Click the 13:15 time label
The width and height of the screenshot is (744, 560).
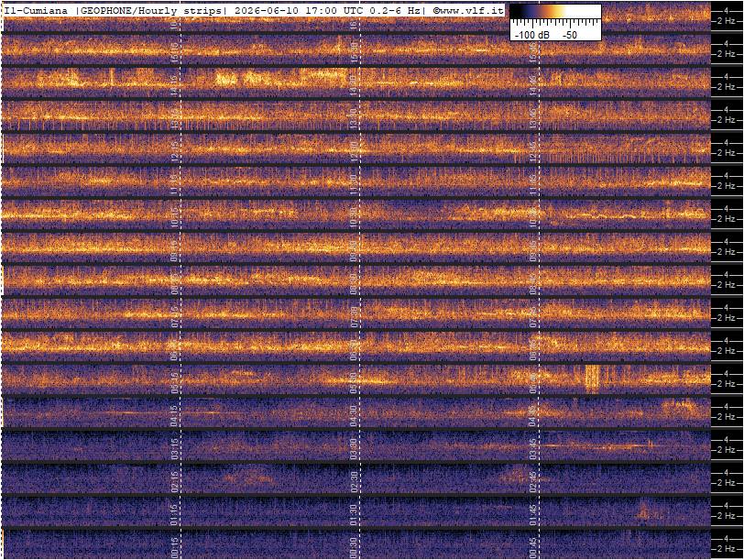[174, 119]
